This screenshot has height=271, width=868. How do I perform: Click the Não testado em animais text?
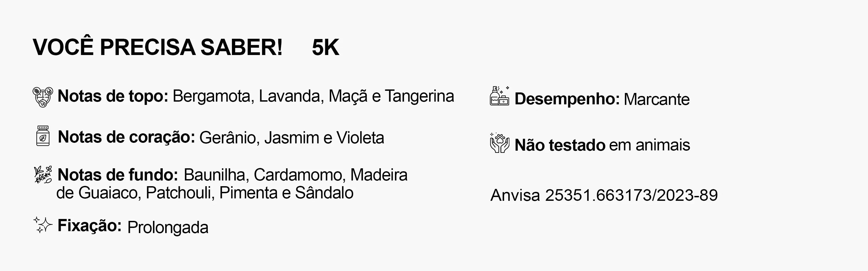tap(602, 146)
